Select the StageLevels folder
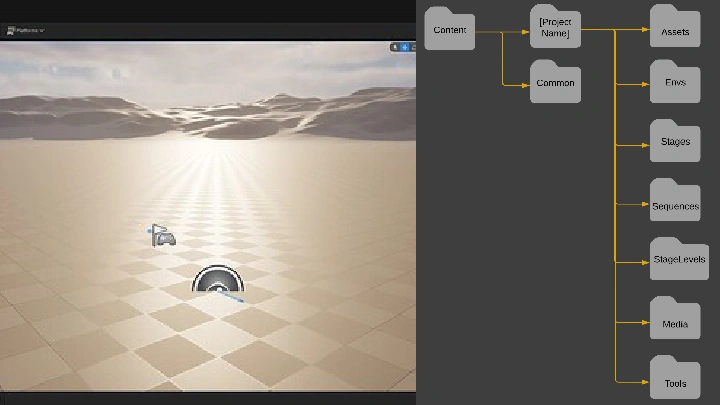 pos(679,259)
